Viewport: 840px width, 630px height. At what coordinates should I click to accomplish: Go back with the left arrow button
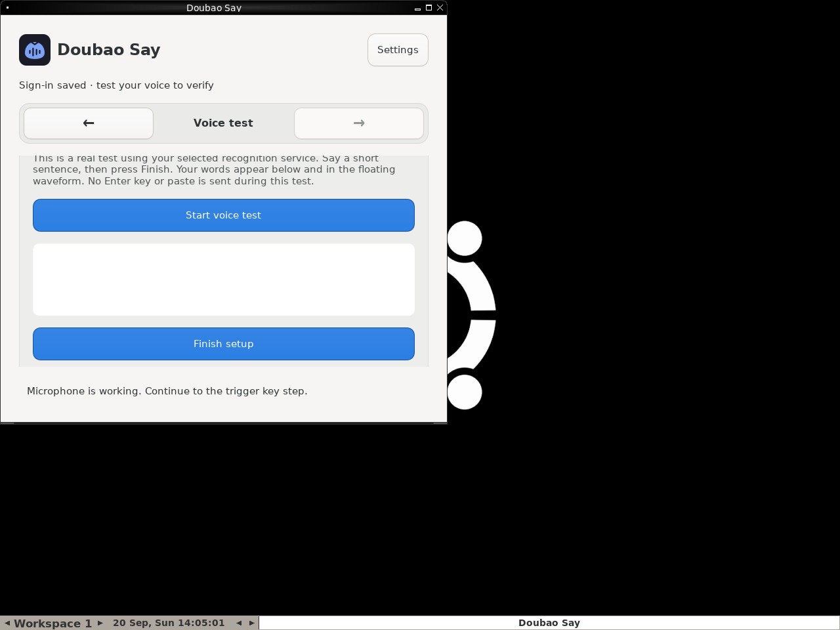(89, 123)
